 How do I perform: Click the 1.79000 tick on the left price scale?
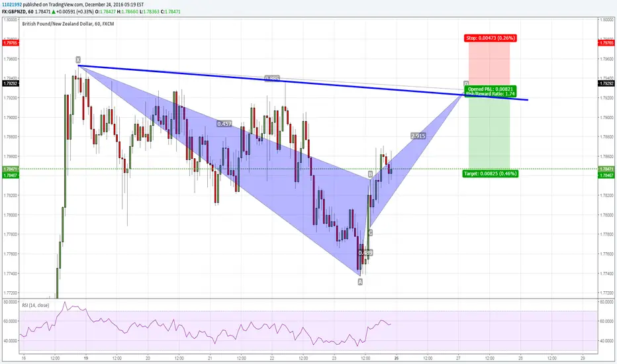pos(10,117)
